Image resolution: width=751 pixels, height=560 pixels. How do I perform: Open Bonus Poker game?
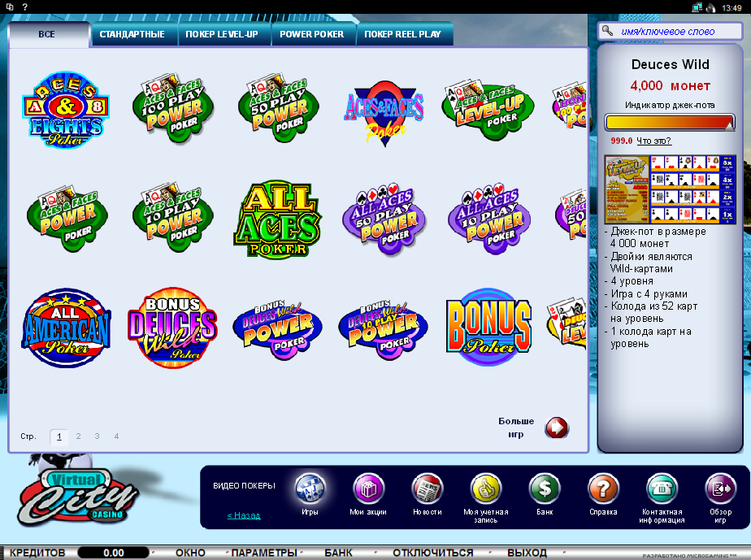point(488,328)
